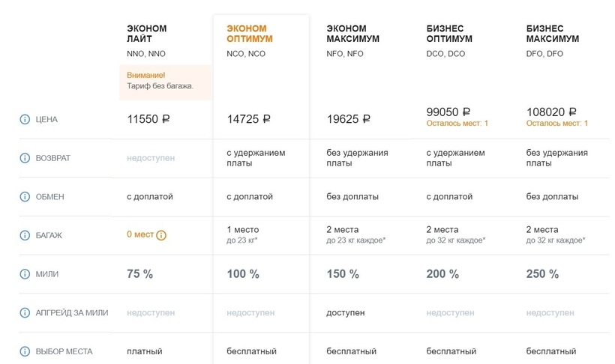
Task: Choose the ЭКОНОМ МАКСИМУМ fare header
Action: coord(352,34)
